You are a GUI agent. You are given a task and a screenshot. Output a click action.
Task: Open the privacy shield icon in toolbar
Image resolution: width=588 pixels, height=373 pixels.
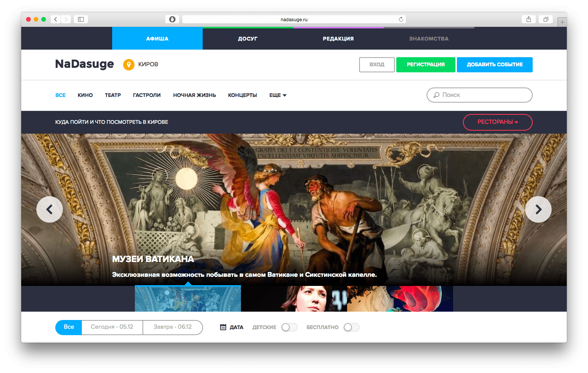tap(172, 19)
